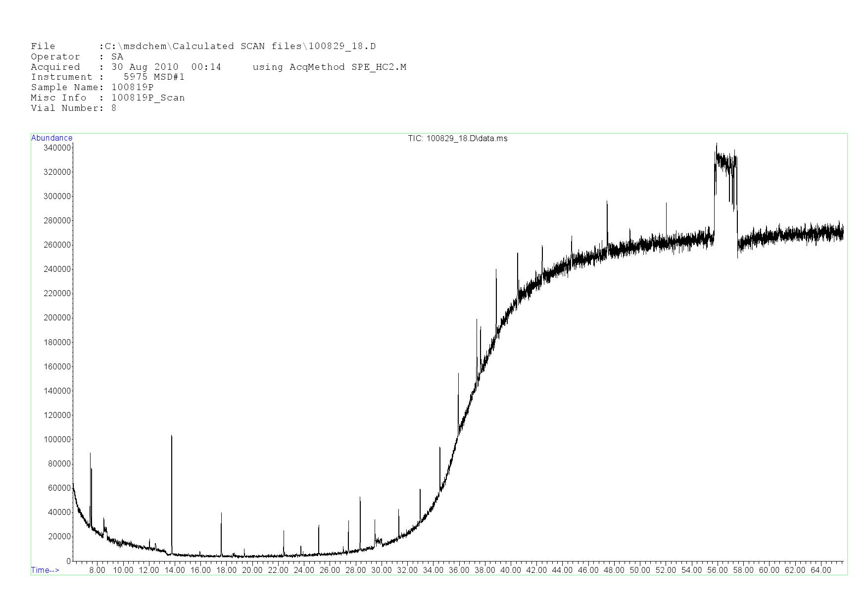This screenshot has width=868, height=614.
Task: Select the Misc Info 100819P_Scan line
Action: (107, 98)
